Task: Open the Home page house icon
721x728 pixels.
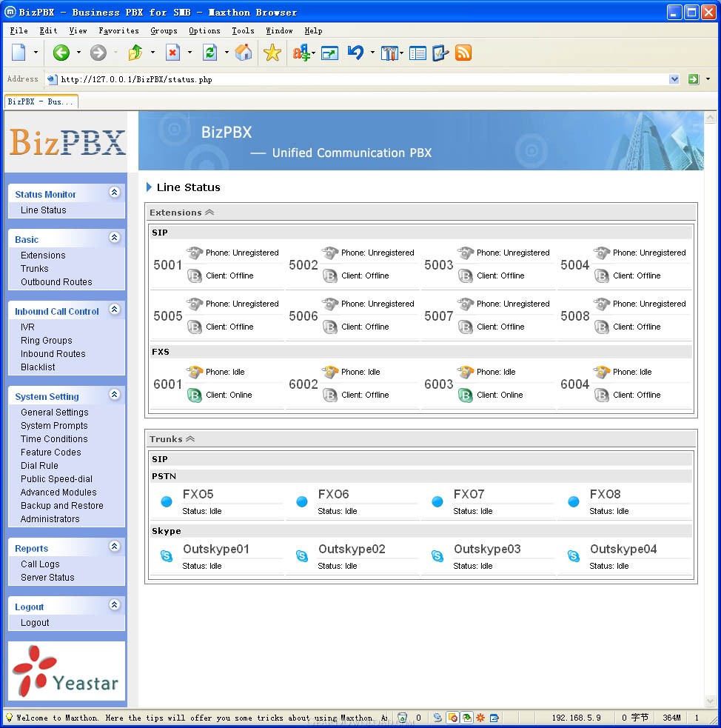Action: click(x=243, y=53)
